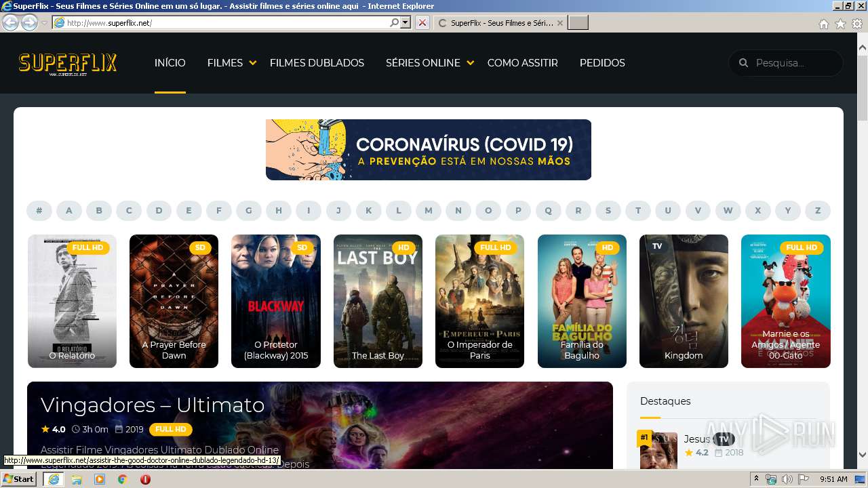Open O Imperador de Paris poster
868x488 pixels.
coord(479,301)
